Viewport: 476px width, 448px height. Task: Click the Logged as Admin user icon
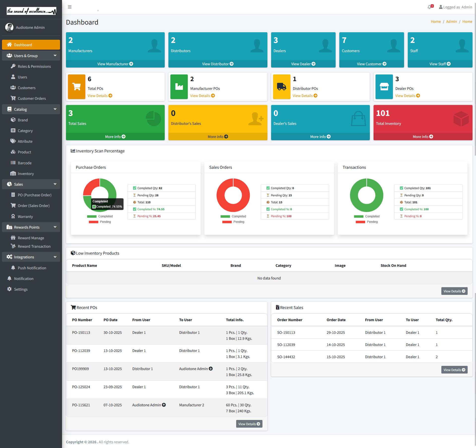click(441, 7)
